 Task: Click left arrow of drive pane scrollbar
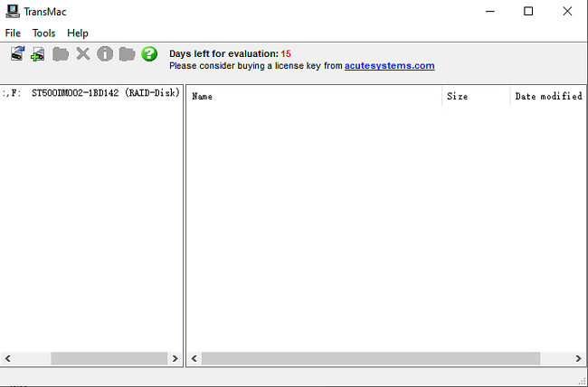click(8, 359)
